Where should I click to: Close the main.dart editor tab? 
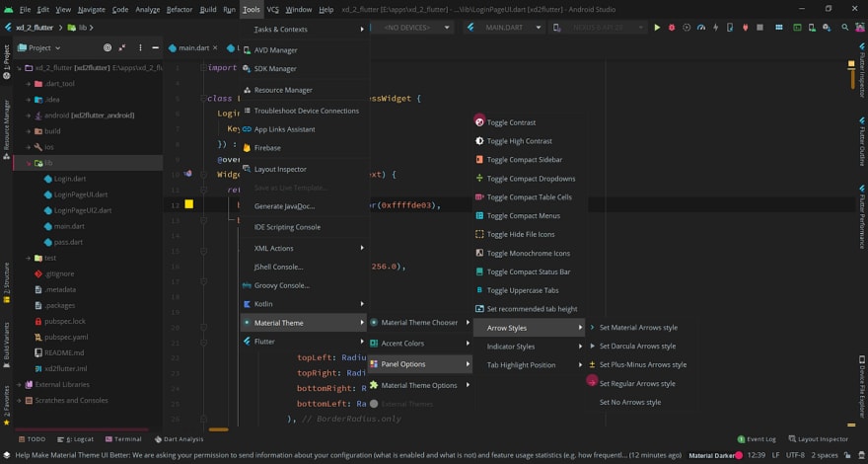pyautogui.click(x=215, y=48)
